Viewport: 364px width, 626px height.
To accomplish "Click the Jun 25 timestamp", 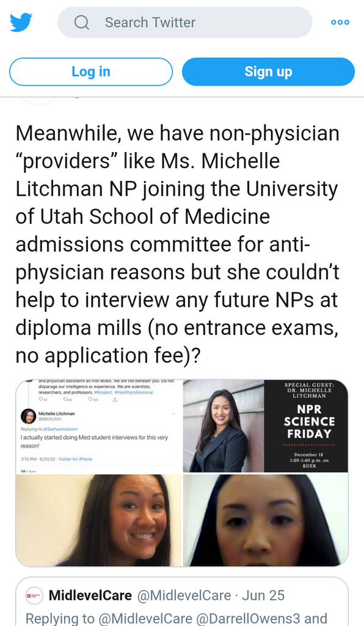I will click(263, 595).
